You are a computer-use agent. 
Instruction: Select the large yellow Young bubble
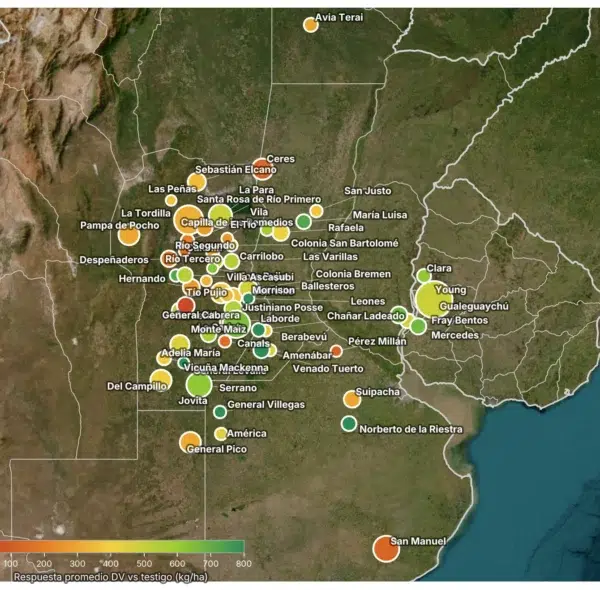coord(434,299)
